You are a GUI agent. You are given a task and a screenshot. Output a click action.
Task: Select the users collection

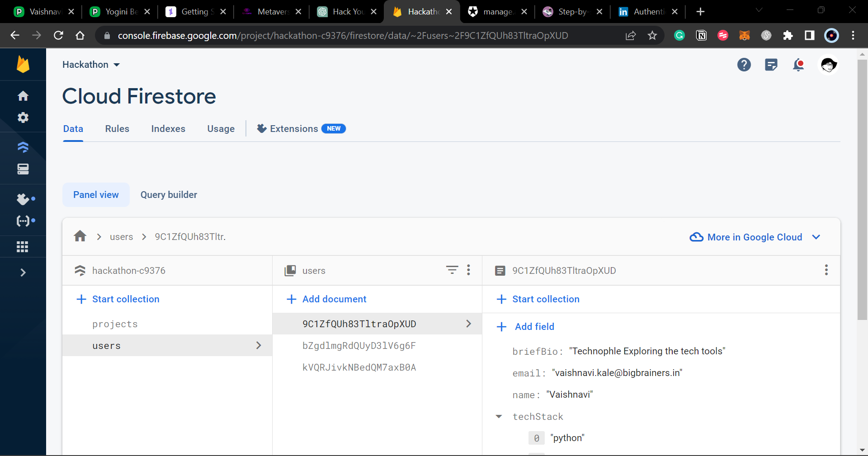click(x=167, y=346)
